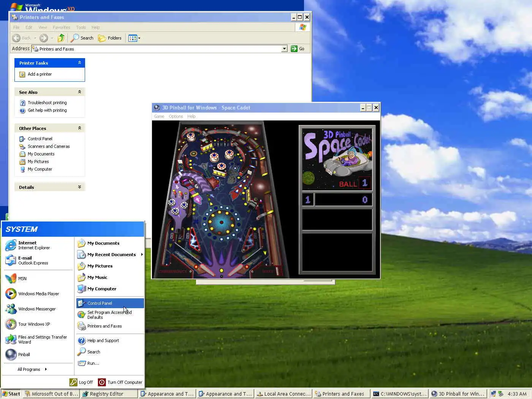Switch to Local Area Connec... taskbar item

click(x=283, y=394)
